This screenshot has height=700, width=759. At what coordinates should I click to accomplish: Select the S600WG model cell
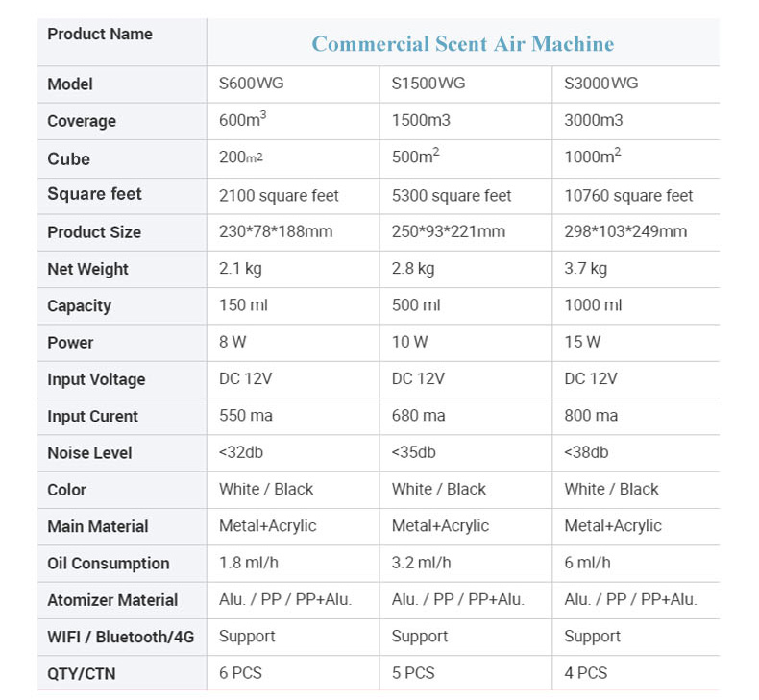coord(252,84)
